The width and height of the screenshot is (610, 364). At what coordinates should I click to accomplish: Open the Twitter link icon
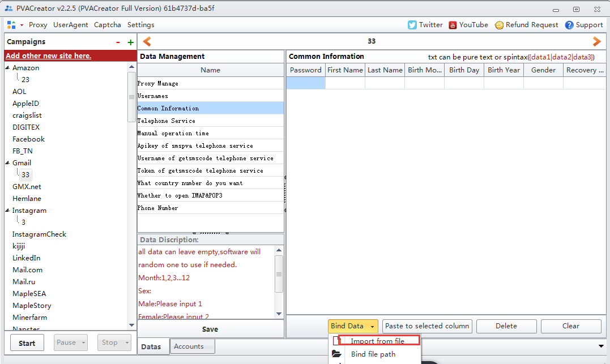[412, 25]
